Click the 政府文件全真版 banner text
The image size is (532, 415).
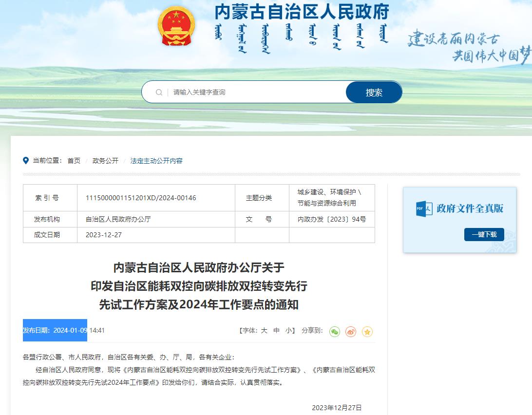click(470, 208)
